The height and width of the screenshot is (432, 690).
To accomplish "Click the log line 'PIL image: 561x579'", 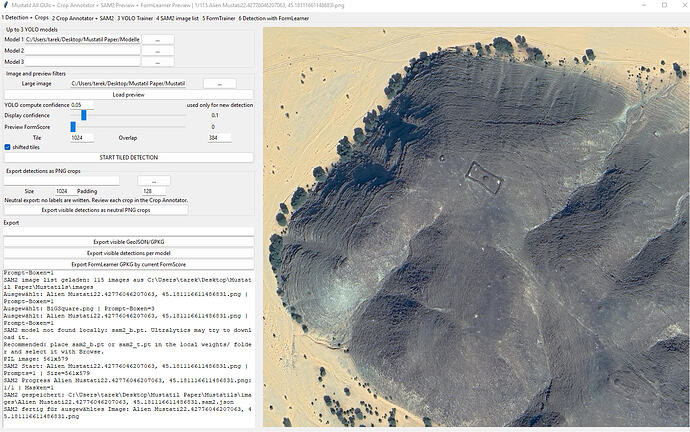I will 36,359.
